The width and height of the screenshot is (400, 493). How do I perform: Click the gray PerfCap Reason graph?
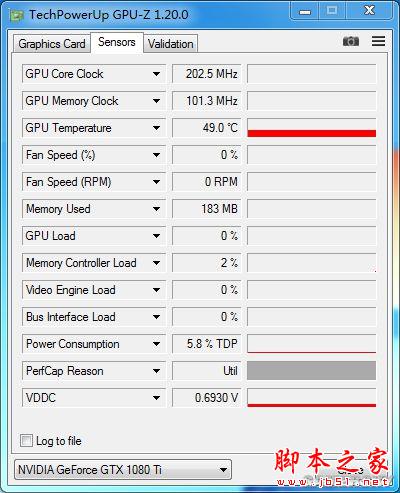click(x=312, y=371)
